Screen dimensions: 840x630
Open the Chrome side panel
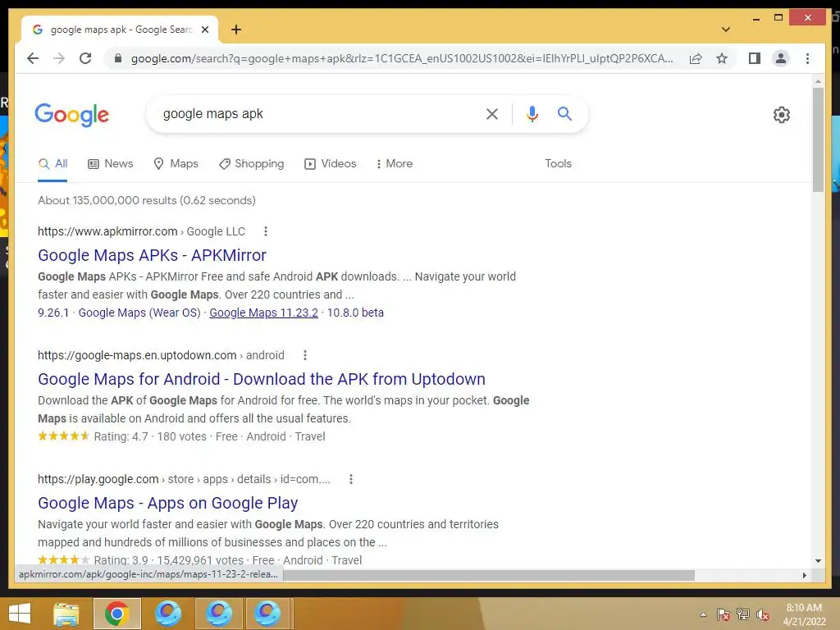[x=755, y=58]
